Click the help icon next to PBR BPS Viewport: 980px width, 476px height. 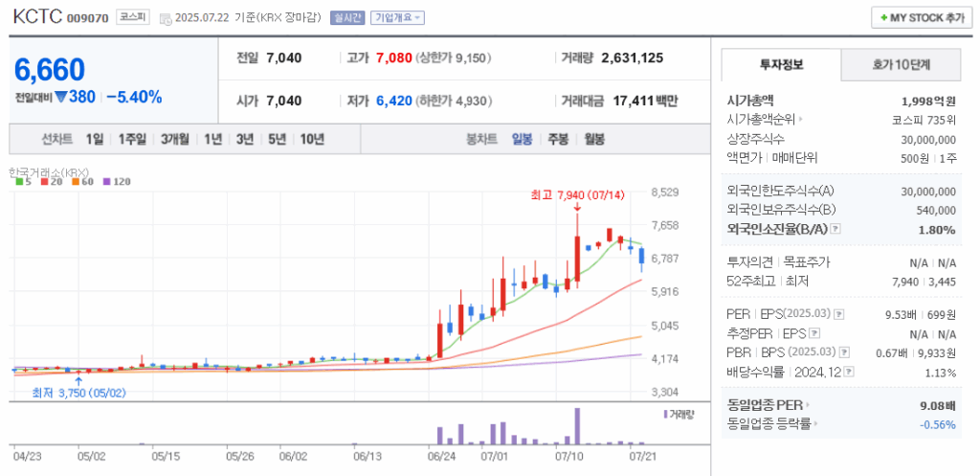[x=844, y=352]
